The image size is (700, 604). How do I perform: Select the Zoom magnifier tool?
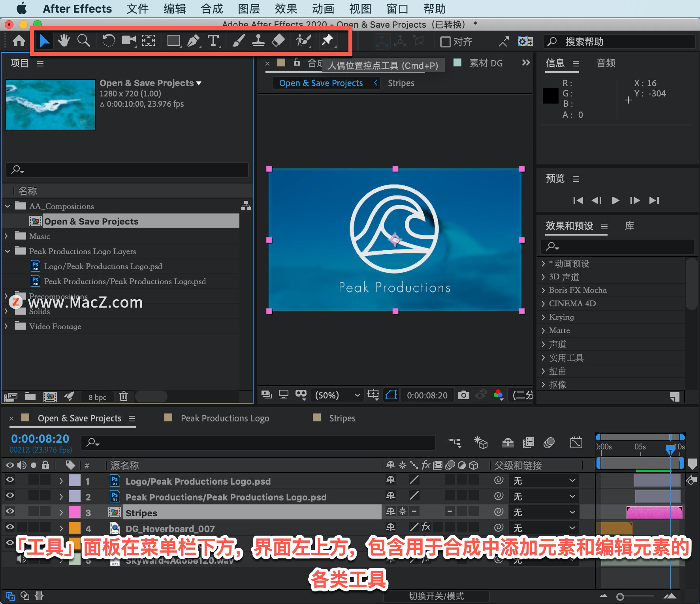(83, 41)
